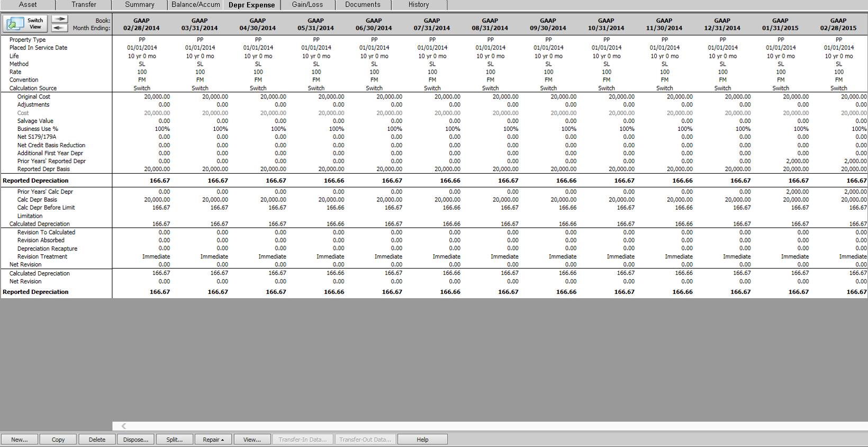Image resolution: width=868 pixels, height=447 pixels.
Task: Click the Net Credit Basis Reduction label
Action: [51, 145]
